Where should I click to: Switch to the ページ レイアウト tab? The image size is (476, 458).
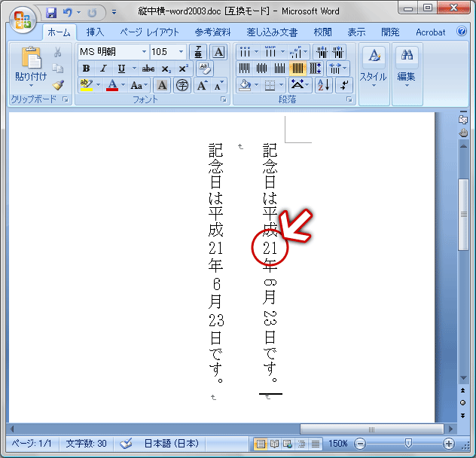click(x=149, y=32)
